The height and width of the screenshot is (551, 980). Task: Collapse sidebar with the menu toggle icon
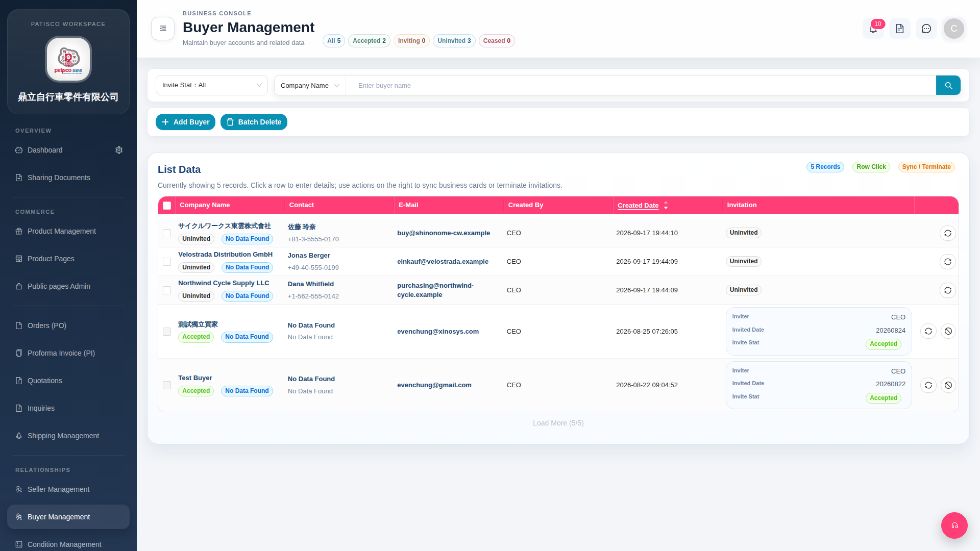[x=163, y=29]
